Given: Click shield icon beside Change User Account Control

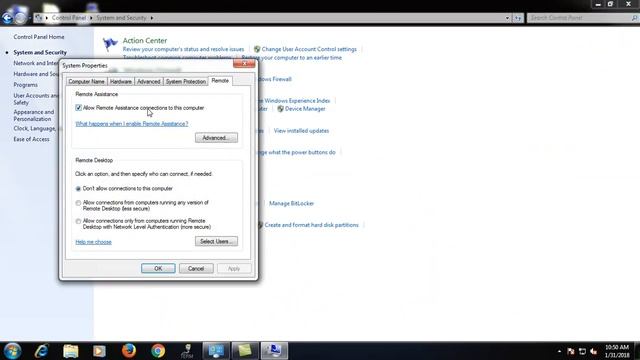Looking at the screenshot, I should tap(257, 49).
